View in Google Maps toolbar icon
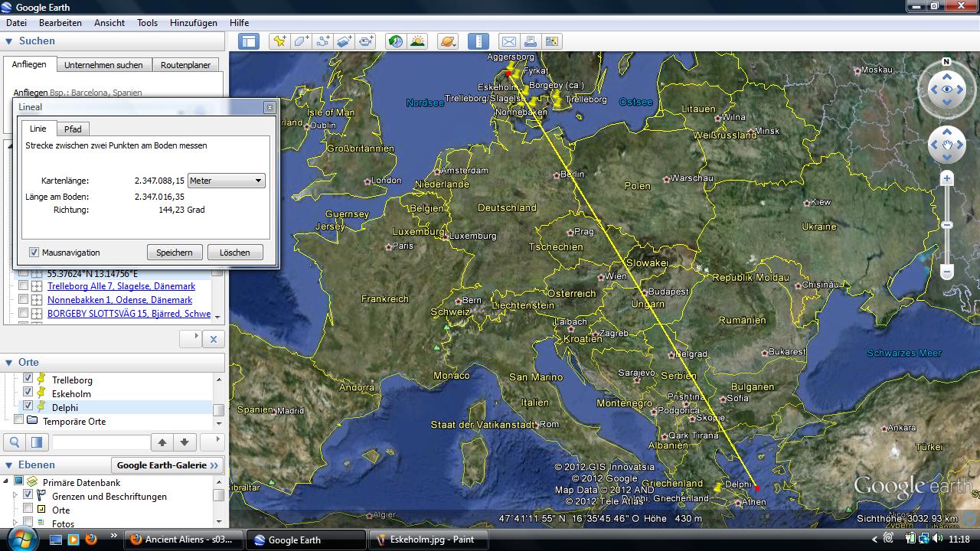 click(551, 41)
